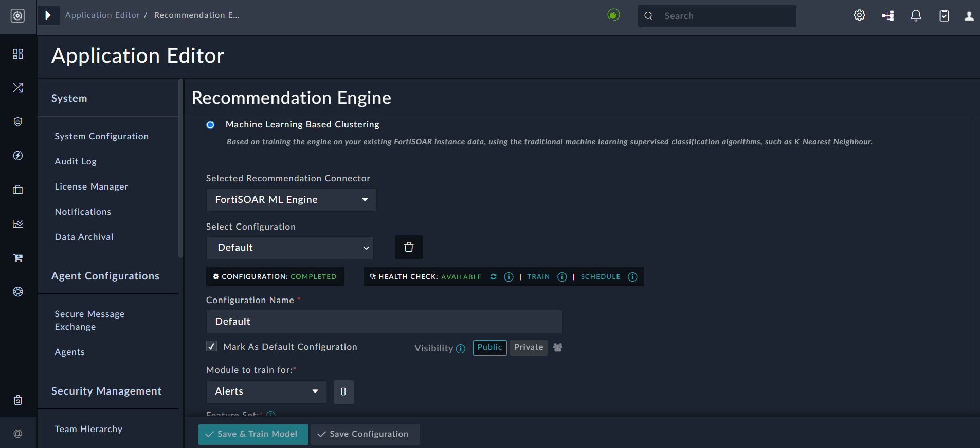Click Security Management section heading
Screen dimensions: 980x448
[x=106, y=391]
